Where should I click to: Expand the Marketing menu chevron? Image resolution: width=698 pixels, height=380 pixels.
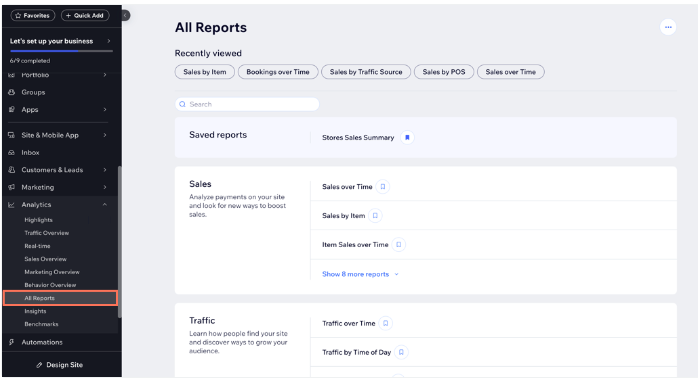pyautogui.click(x=105, y=187)
